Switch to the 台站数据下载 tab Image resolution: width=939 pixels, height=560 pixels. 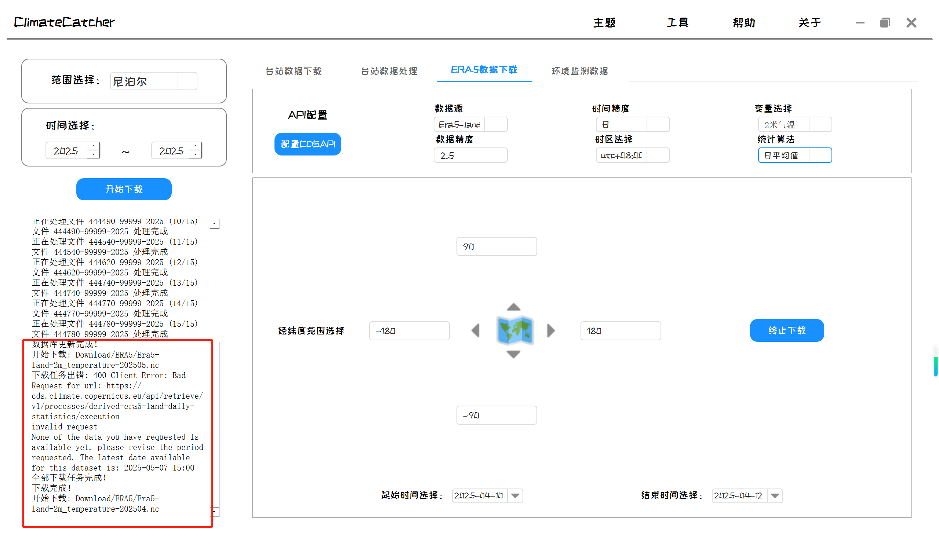click(294, 71)
